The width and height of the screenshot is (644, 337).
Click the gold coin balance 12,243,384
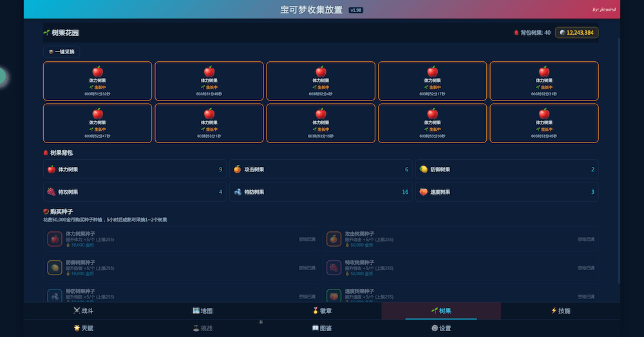coord(577,32)
